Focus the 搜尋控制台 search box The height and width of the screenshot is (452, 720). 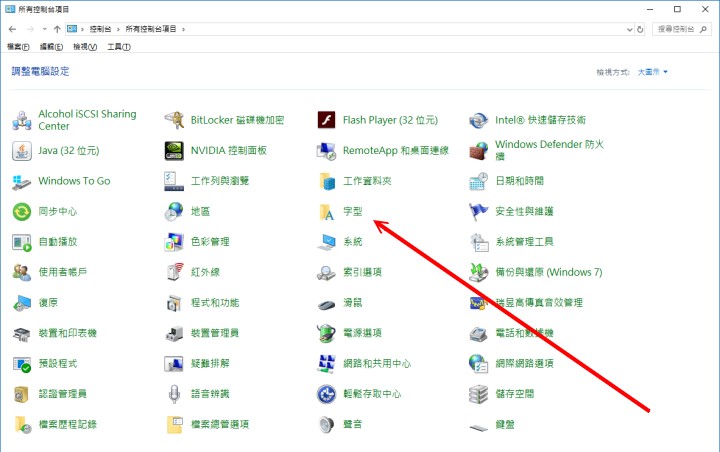(x=681, y=29)
